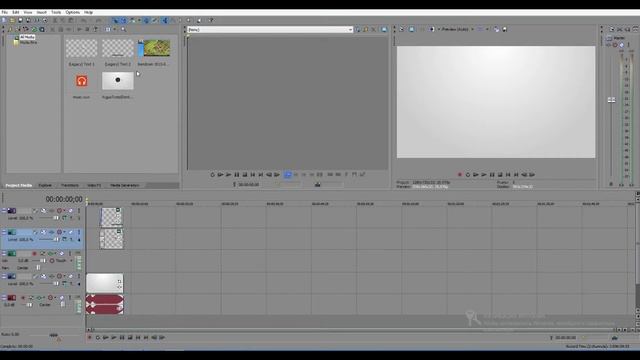Click the Open project folder icon

click(12, 20)
